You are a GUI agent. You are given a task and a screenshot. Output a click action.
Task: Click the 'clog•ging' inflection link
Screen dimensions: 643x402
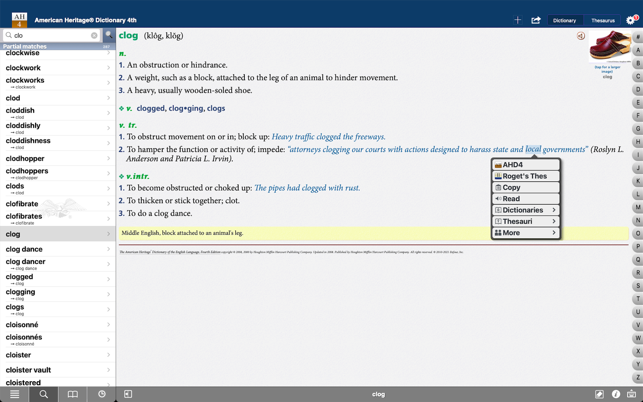(x=186, y=108)
